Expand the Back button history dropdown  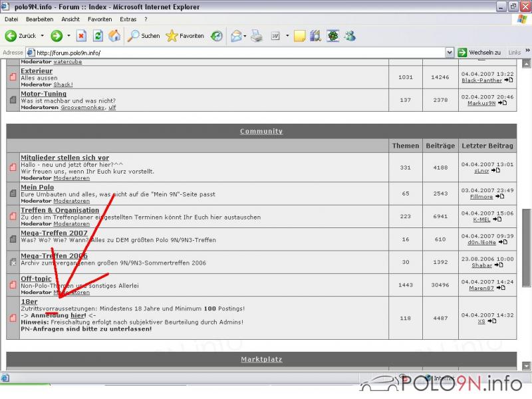point(43,36)
